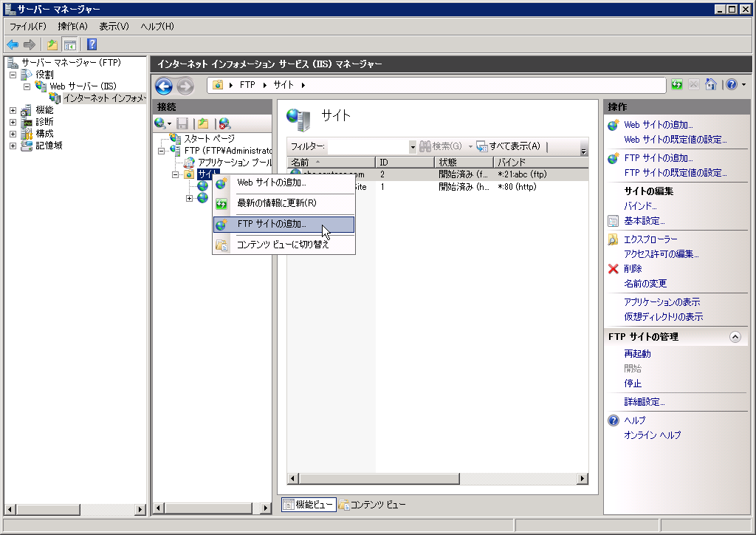Click the 再起動 link
Viewport: 756px width, 535px height.
tap(637, 354)
